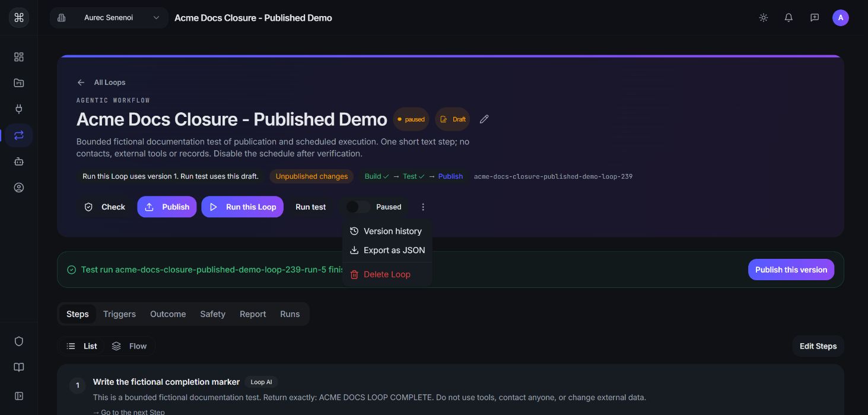Screen dimensions: 868x415
Task: Click the Build stage in pipeline indicator
Action: [x=377, y=176]
